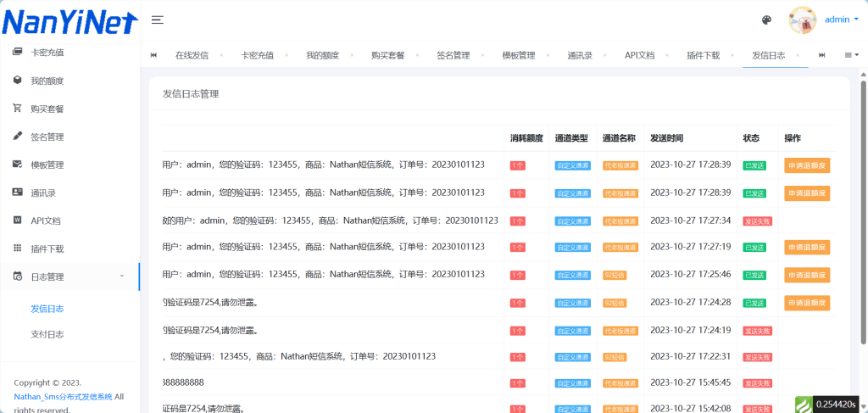Screen dimensions: 868x413
Task: Click the 已发送 badge in the 17:25:46 row
Action: point(754,275)
